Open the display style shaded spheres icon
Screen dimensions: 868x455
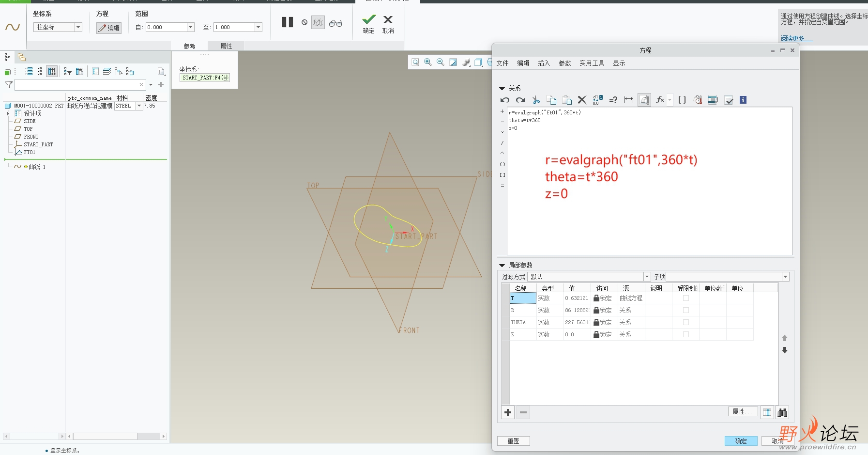(x=466, y=62)
